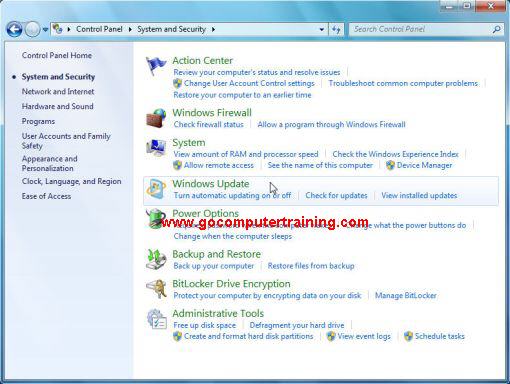Image resolution: width=510 pixels, height=384 pixels.
Task: Click the BitLocker keys icon
Action: tap(156, 289)
